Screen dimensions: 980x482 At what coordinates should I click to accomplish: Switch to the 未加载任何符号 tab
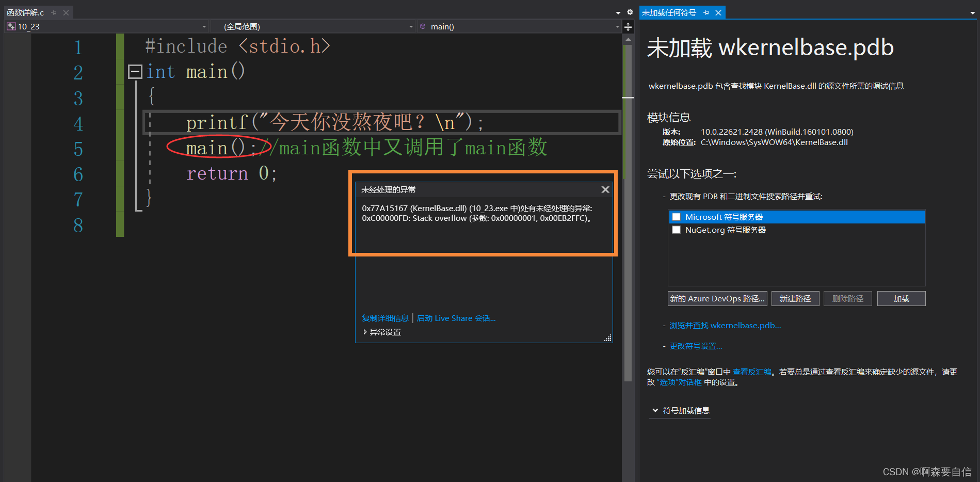[x=669, y=12]
